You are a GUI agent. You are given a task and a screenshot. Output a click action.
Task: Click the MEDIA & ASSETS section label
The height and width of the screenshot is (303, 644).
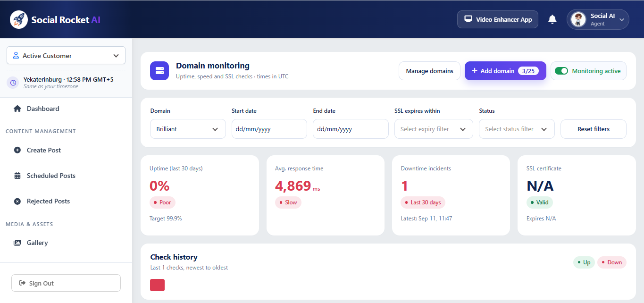[29, 224]
